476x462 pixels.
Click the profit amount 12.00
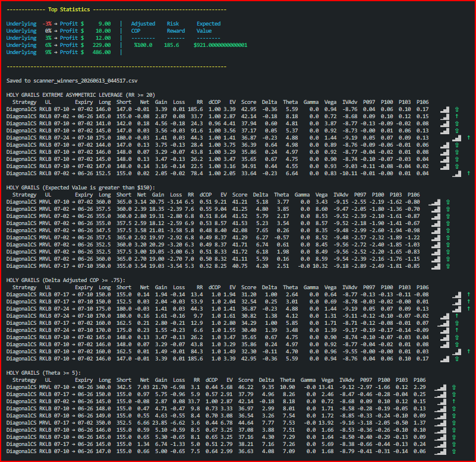click(103, 38)
